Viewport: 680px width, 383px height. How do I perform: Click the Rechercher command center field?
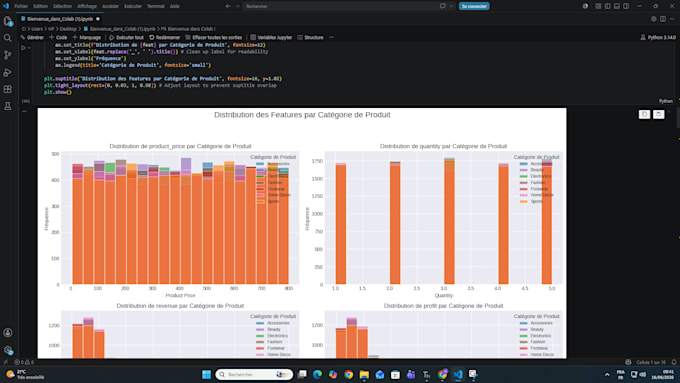click(340, 6)
